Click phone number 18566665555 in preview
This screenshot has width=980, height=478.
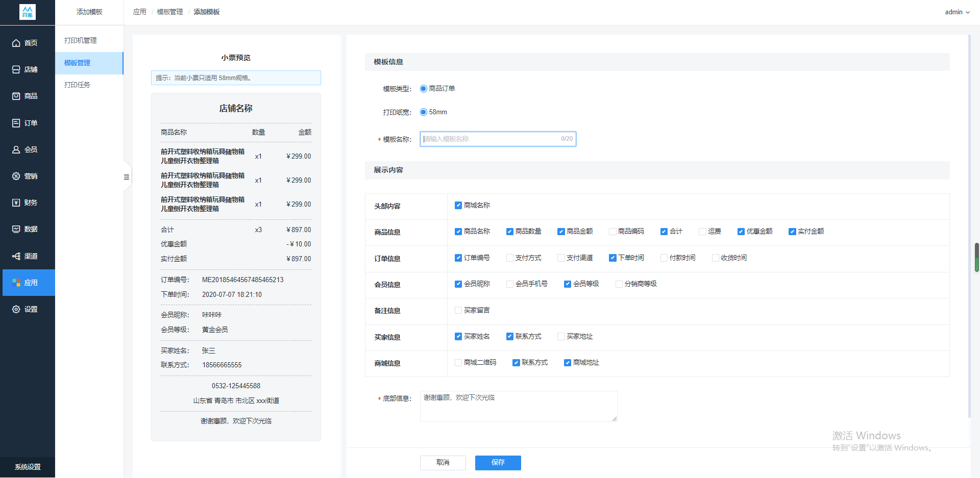tap(222, 365)
